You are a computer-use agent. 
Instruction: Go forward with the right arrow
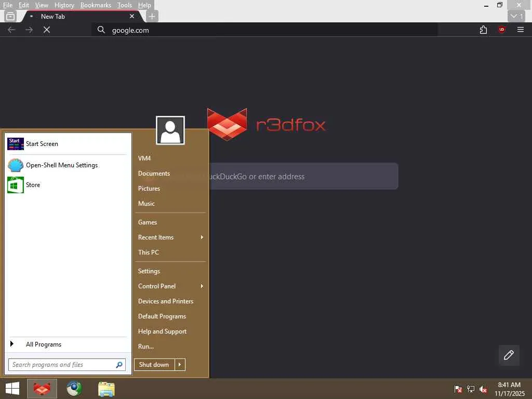pos(29,30)
